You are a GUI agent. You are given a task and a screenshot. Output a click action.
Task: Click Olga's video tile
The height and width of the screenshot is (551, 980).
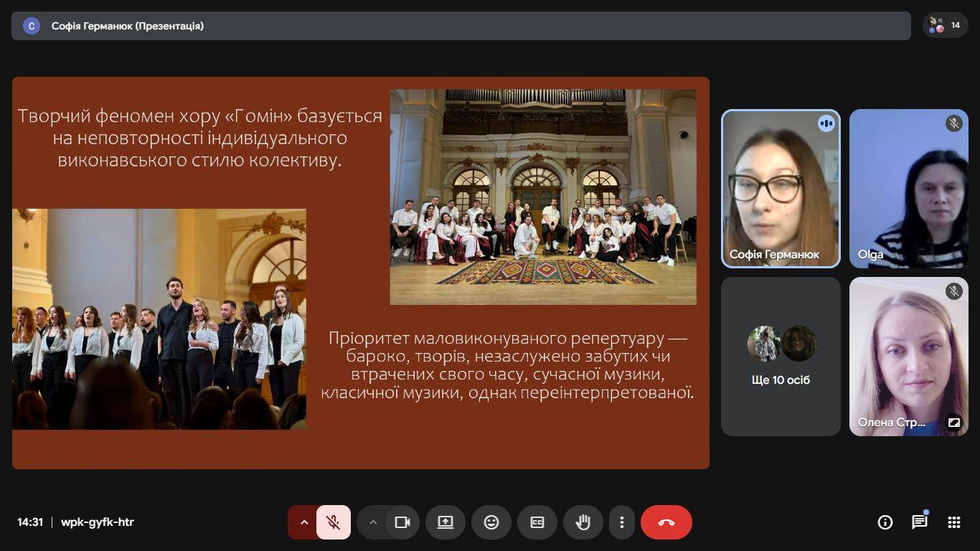[x=908, y=188]
